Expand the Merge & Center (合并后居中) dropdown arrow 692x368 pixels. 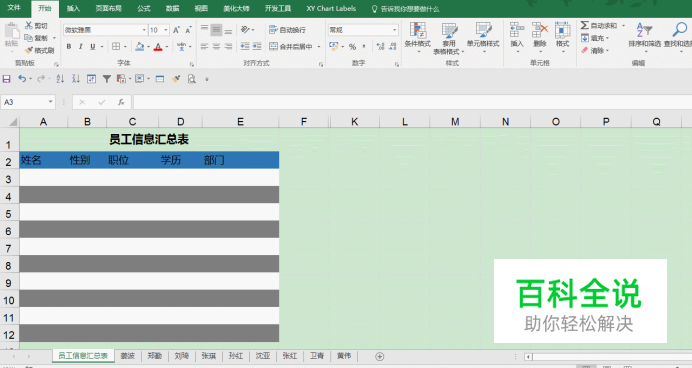(x=319, y=46)
